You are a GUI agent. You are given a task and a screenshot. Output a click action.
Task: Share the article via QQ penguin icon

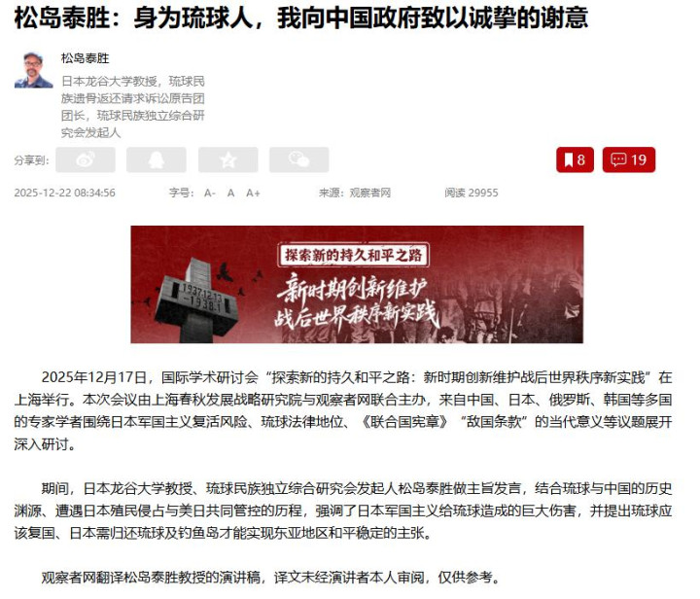click(x=157, y=159)
